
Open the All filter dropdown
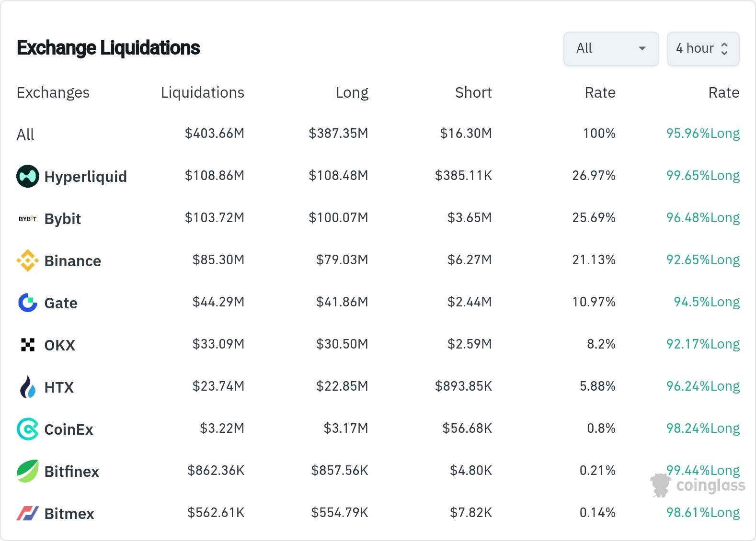[x=611, y=48]
